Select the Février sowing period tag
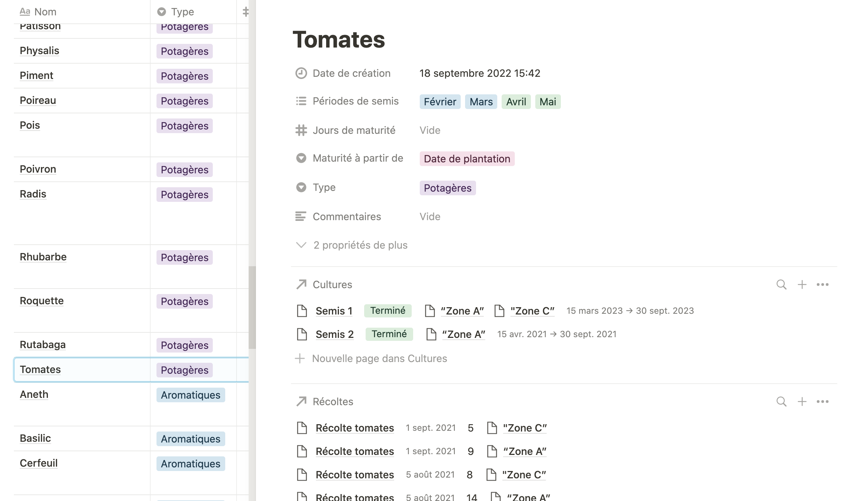The height and width of the screenshot is (501, 868). coord(440,102)
